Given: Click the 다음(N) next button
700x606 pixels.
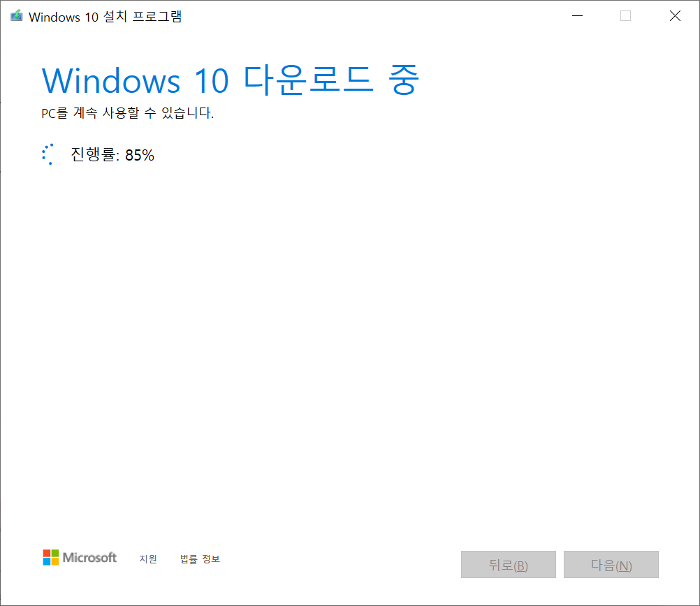Looking at the screenshot, I should (x=611, y=565).
